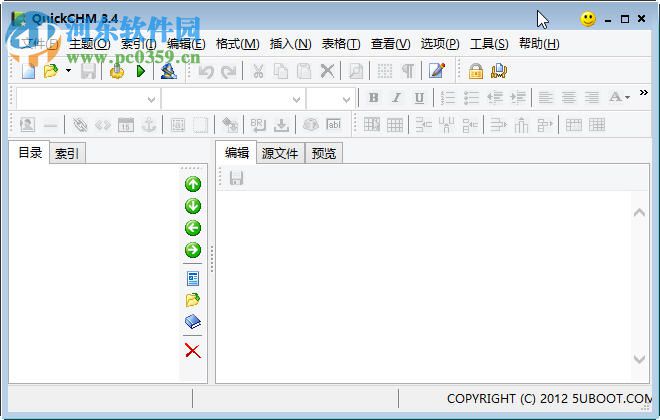Switch to the 目录 tab
Screen dimensions: 660x420
(x=30, y=153)
